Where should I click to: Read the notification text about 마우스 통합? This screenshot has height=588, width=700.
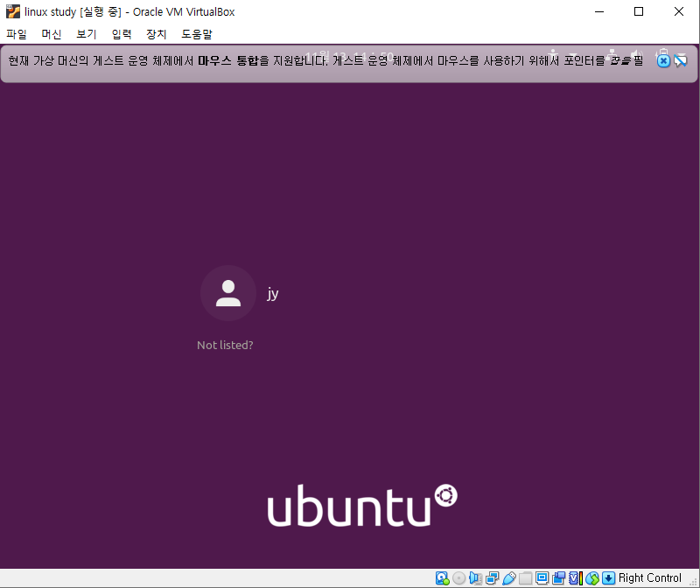click(325, 60)
